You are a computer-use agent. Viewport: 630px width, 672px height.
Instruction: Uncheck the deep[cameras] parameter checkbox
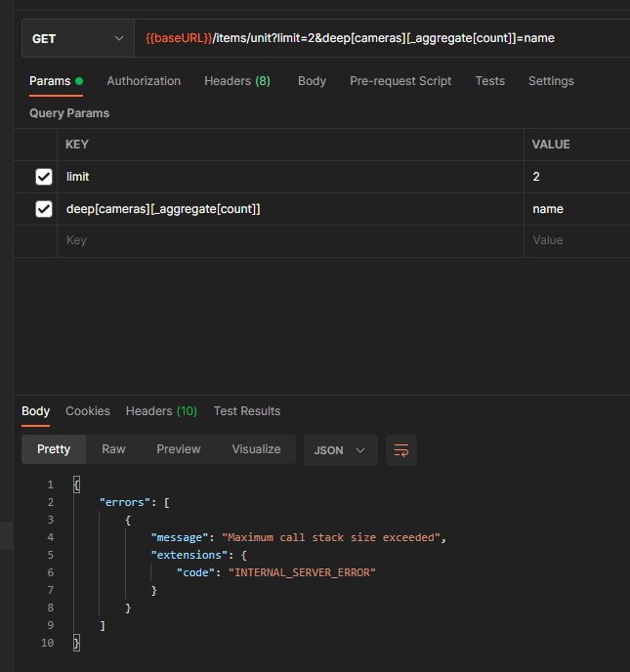(x=44, y=209)
